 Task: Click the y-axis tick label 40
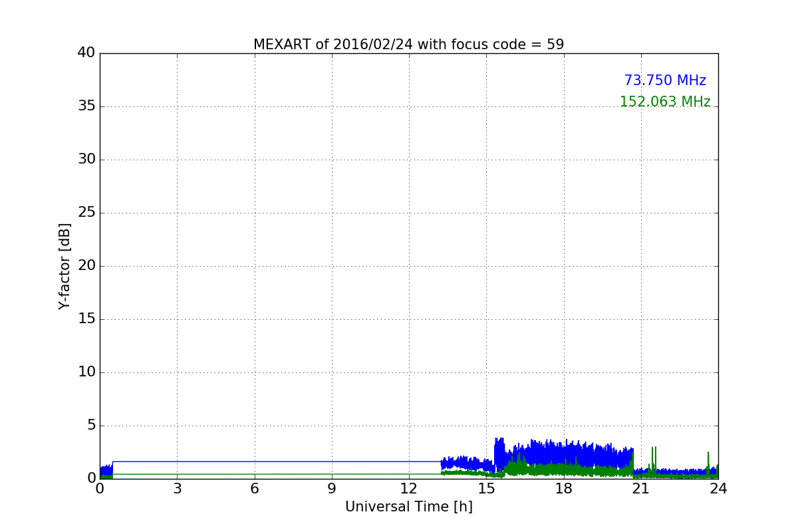click(x=86, y=53)
